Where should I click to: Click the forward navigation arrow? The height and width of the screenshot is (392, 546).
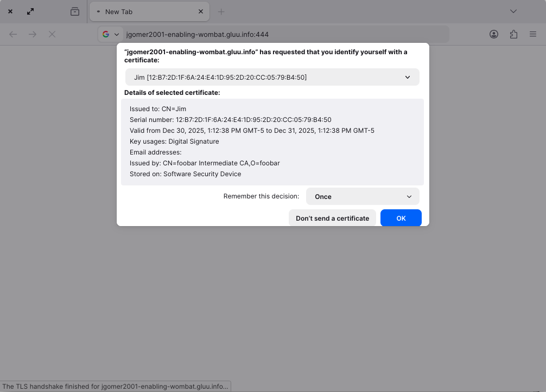[32, 34]
